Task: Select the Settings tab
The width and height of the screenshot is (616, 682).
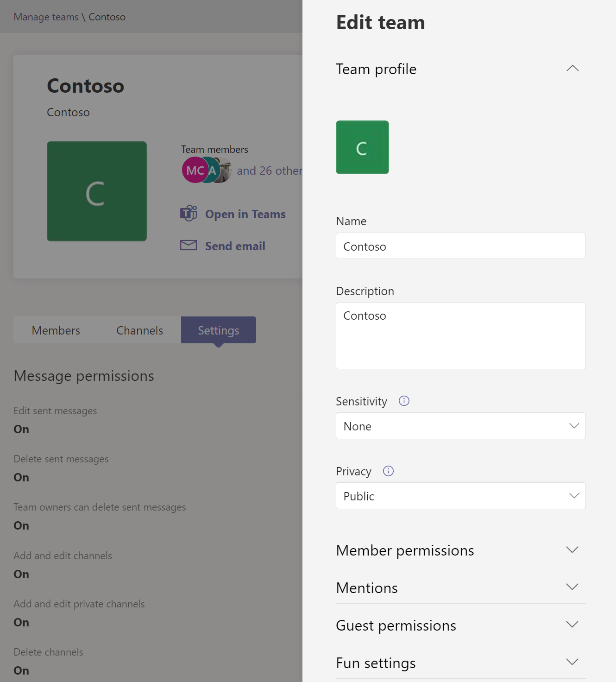Action: (219, 330)
